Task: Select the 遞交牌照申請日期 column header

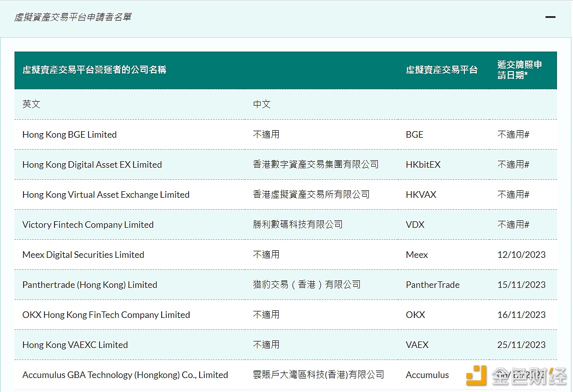Action: pyautogui.click(x=519, y=70)
